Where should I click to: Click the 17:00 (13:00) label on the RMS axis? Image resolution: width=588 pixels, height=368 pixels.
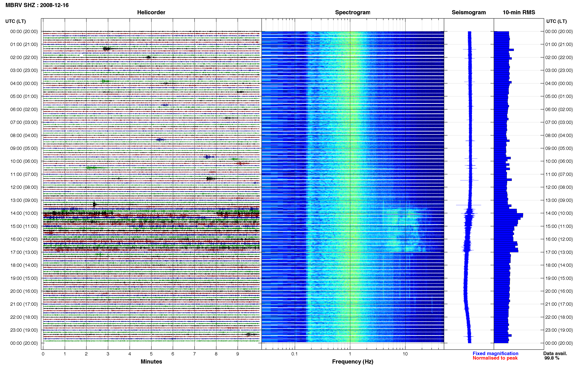(x=559, y=252)
